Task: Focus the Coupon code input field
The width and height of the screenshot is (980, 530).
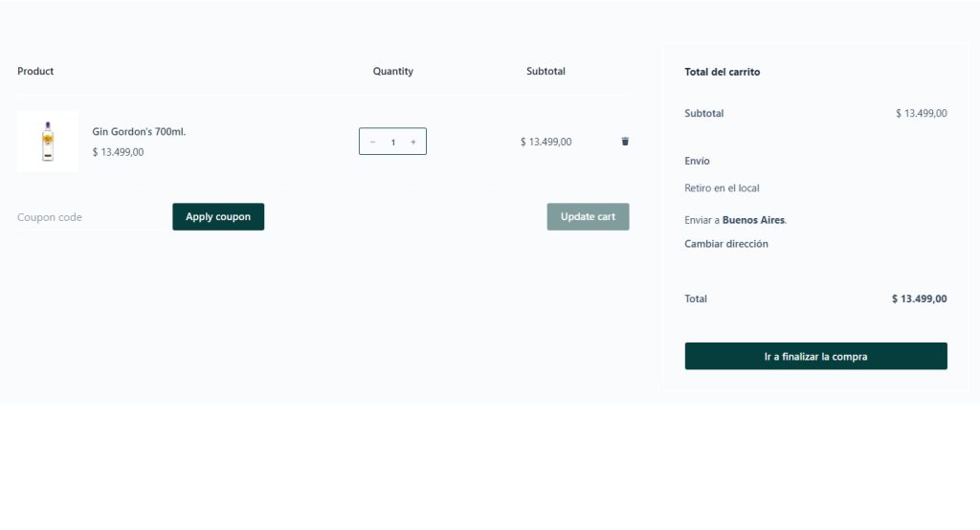Action: point(89,217)
